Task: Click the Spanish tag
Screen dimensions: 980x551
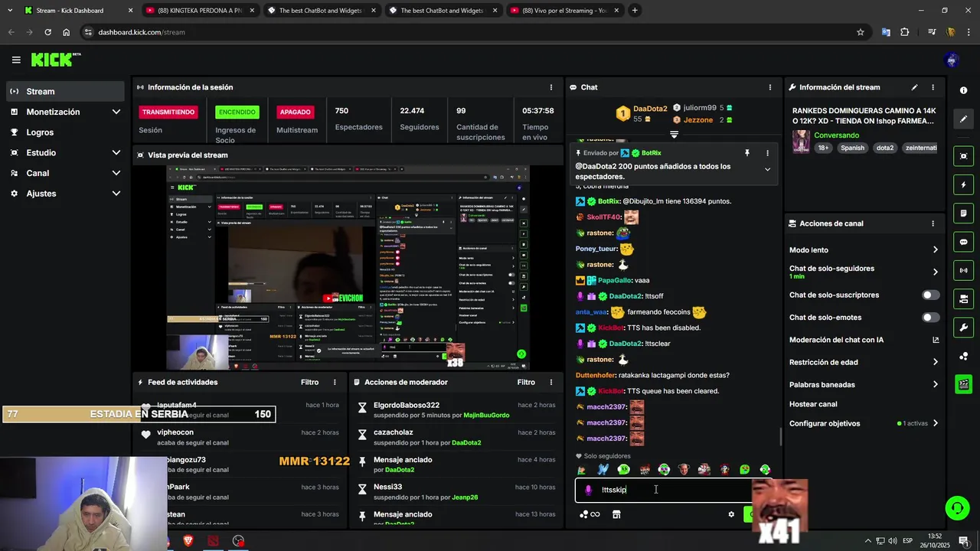Action: point(852,148)
